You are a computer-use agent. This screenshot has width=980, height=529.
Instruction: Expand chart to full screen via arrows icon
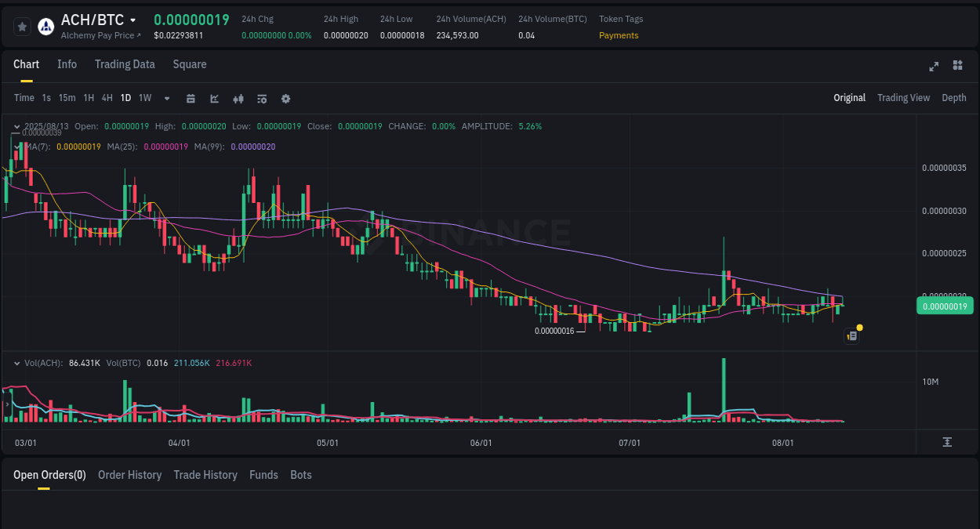click(933, 67)
